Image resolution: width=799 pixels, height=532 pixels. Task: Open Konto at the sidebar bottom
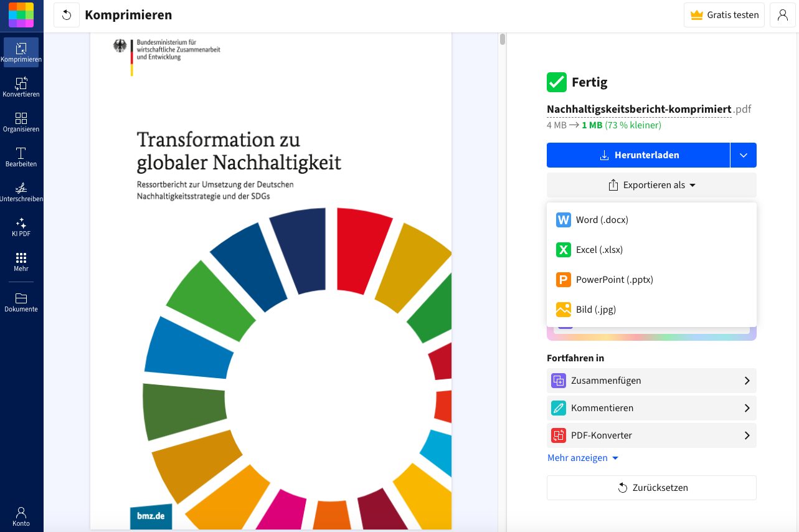(21, 516)
